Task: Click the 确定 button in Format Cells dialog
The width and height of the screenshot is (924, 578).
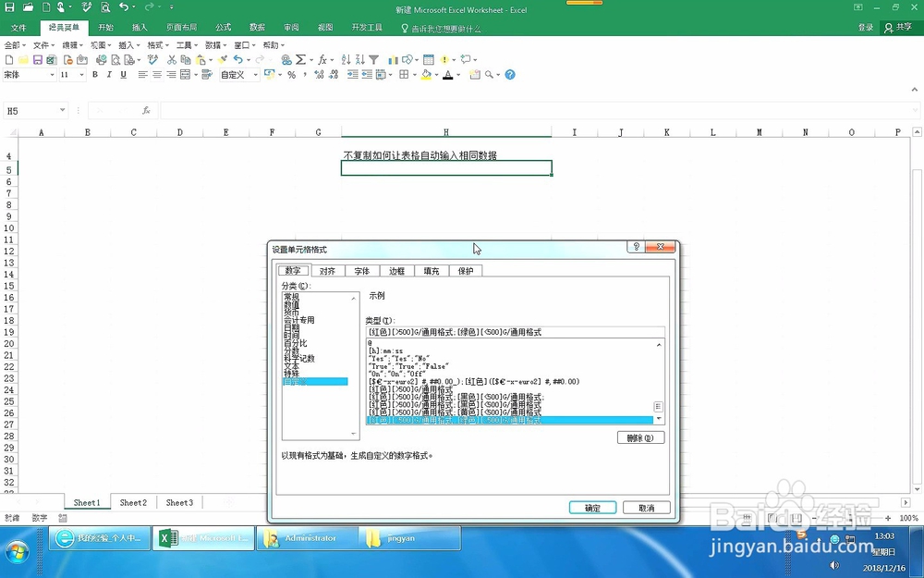Action: coord(593,508)
